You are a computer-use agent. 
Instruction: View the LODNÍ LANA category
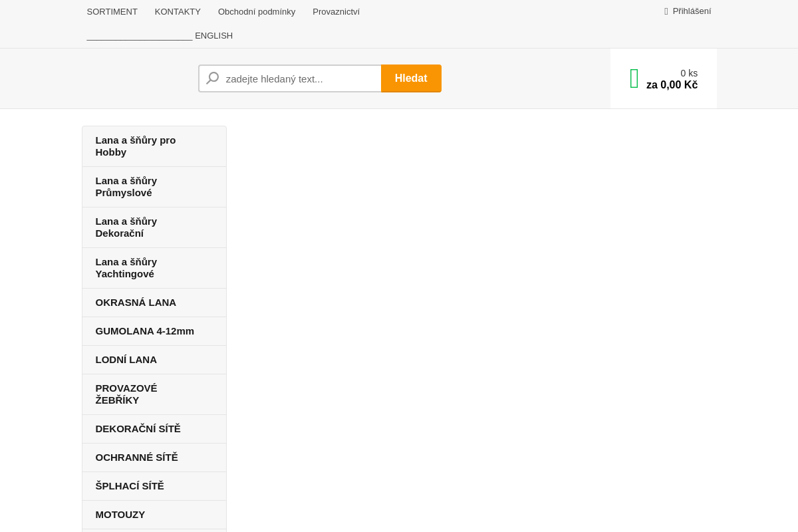(126, 360)
